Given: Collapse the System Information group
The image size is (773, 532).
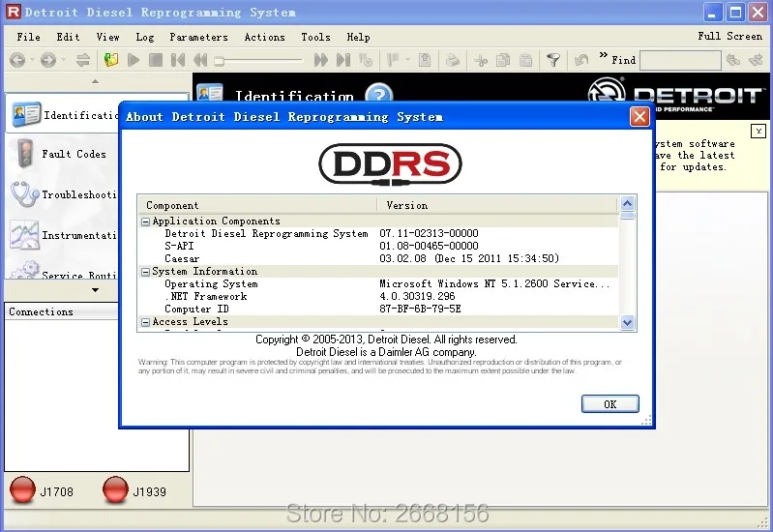Looking at the screenshot, I should point(146,272).
